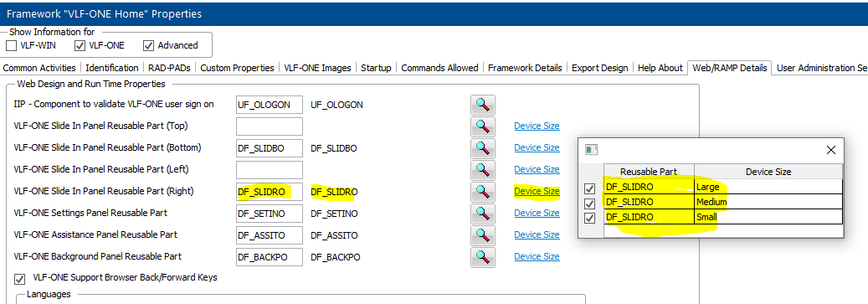This screenshot has width=868, height=304.
Task: Open the Startup tab
Action: 376,68
